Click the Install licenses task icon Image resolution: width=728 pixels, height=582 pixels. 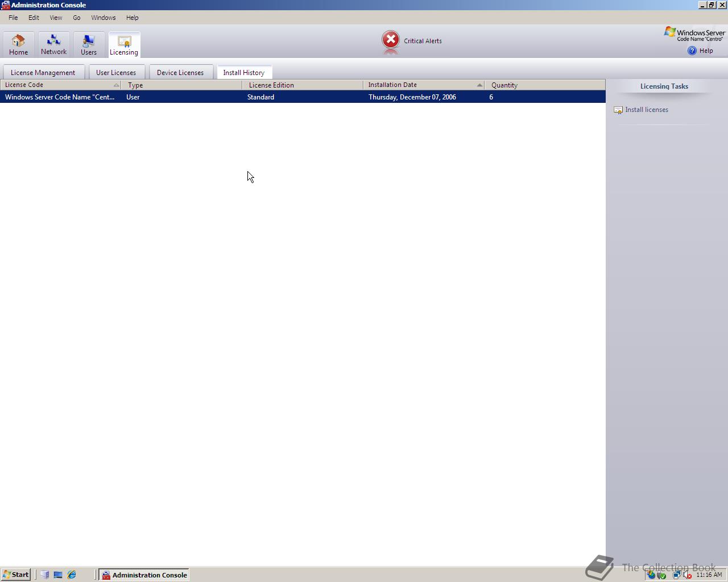pos(618,110)
